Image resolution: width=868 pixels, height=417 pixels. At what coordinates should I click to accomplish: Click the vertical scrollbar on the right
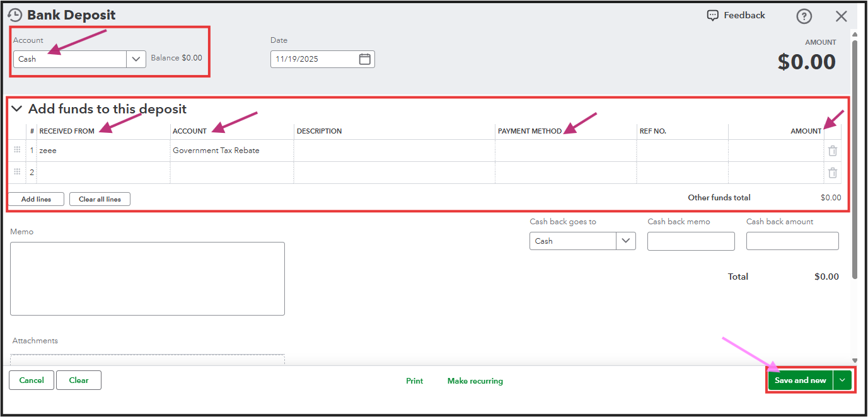[x=854, y=157]
